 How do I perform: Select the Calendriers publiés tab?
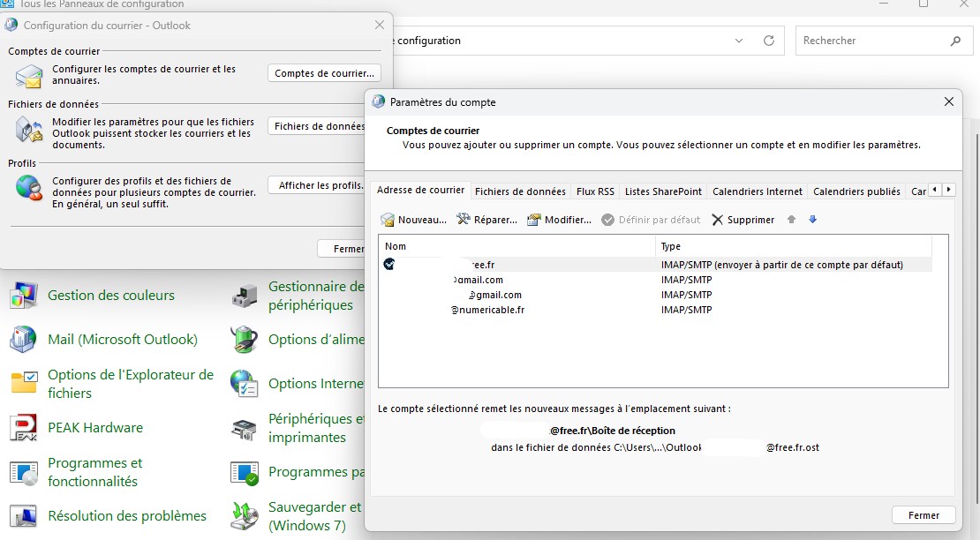click(x=857, y=191)
